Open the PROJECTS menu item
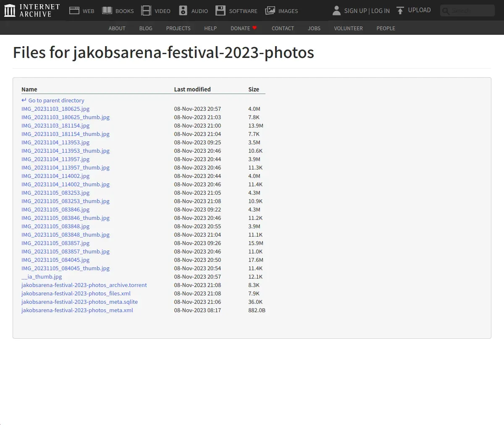Viewport: 504px width, 428px height. coord(178,28)
